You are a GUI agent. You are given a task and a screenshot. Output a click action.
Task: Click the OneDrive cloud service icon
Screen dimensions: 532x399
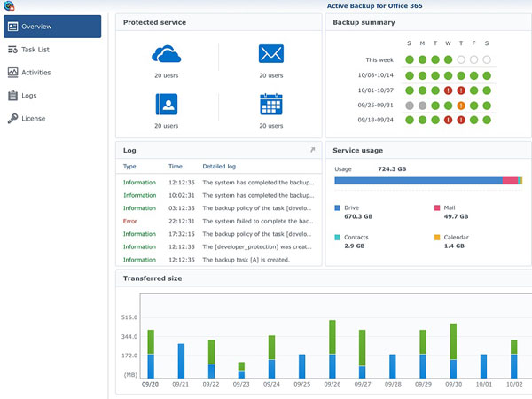click(x=167, y=53)
